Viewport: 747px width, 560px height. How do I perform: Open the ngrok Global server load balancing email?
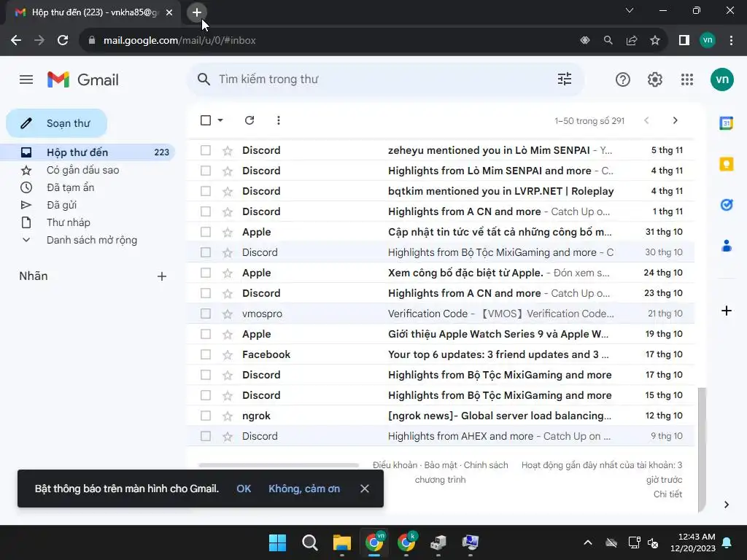[x=441, y=416]
